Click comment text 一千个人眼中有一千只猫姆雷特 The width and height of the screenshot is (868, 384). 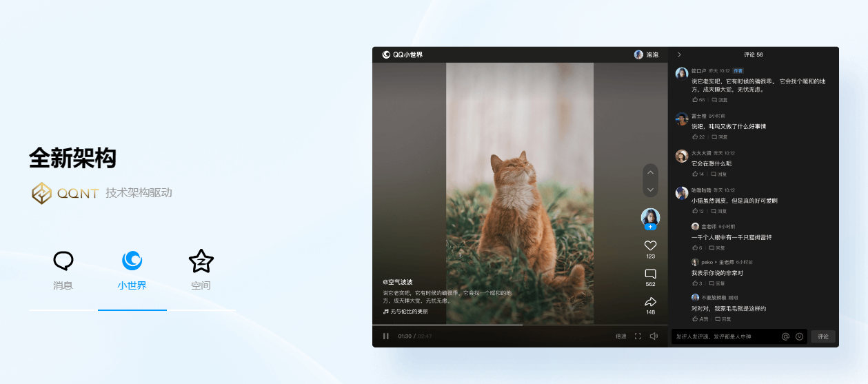coord(731,237)
